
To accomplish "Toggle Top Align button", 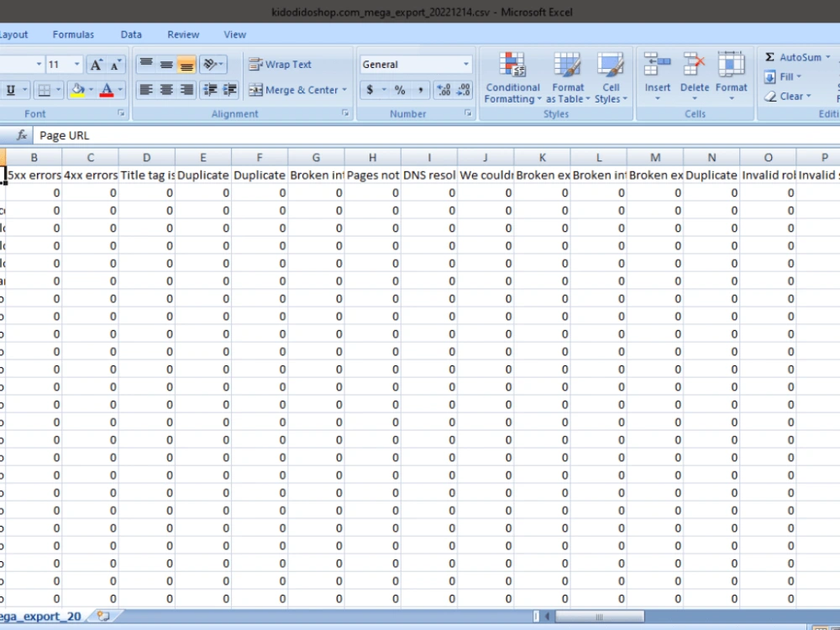I will click(x=146, y=65).
